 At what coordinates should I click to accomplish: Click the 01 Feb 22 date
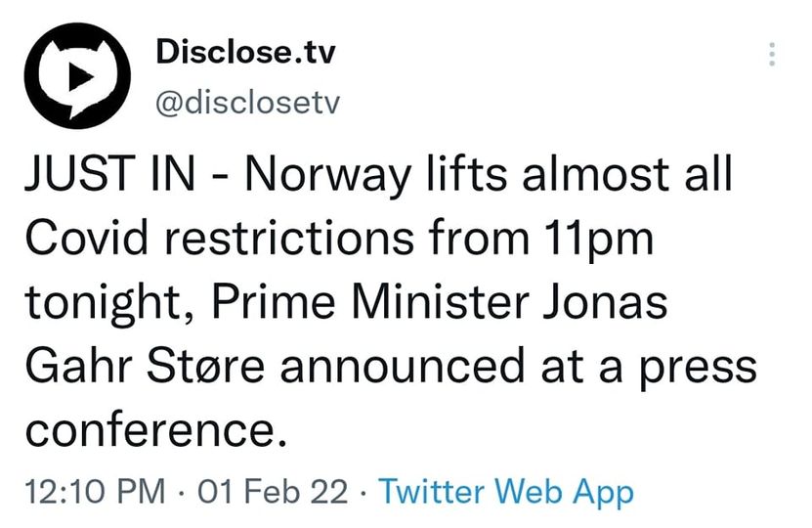[x=273, y=491]
